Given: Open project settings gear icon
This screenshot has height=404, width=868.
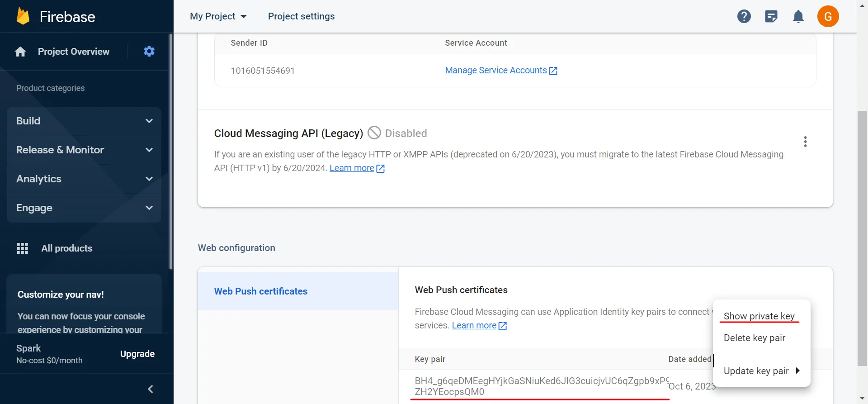Looking at the screenshot, I should pos(149,51).
